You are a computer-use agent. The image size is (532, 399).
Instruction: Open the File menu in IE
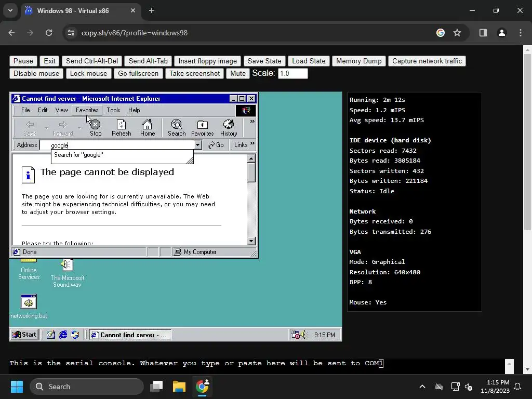(x=25, y=110)
